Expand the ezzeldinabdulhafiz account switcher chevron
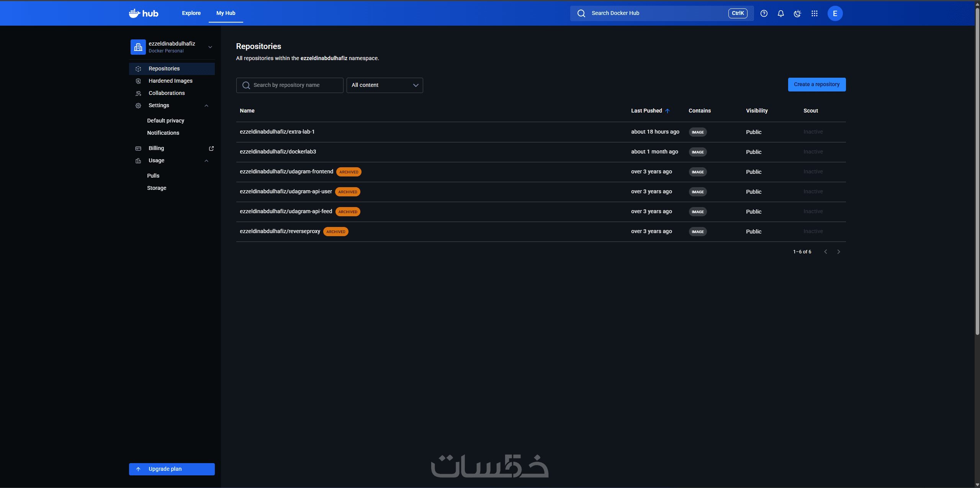The width and height of the screenshot is (980, 488). coord(210,47)
